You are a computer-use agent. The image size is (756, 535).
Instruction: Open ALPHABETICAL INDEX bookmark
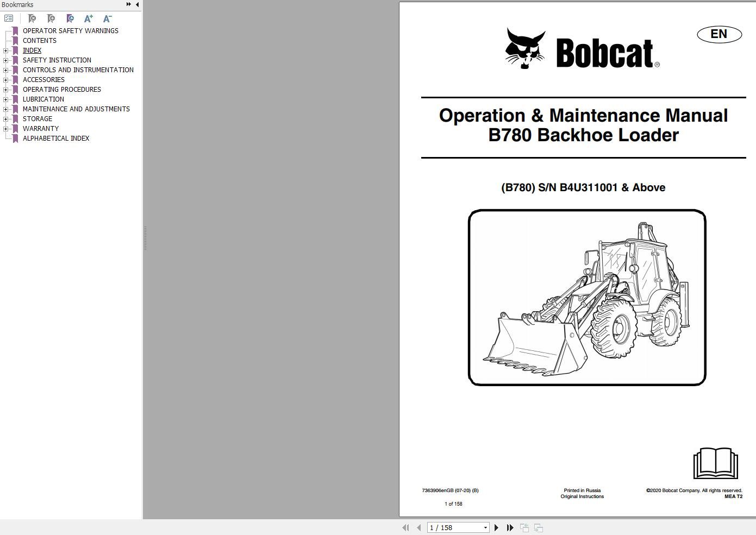(x=56, y=139)
